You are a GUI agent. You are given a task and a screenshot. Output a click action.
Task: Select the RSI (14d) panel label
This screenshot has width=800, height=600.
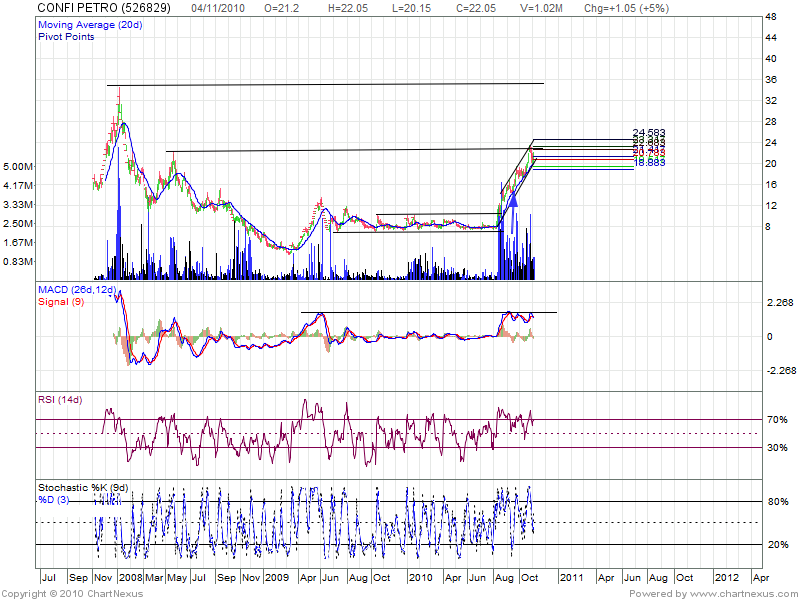coord(62,401)
